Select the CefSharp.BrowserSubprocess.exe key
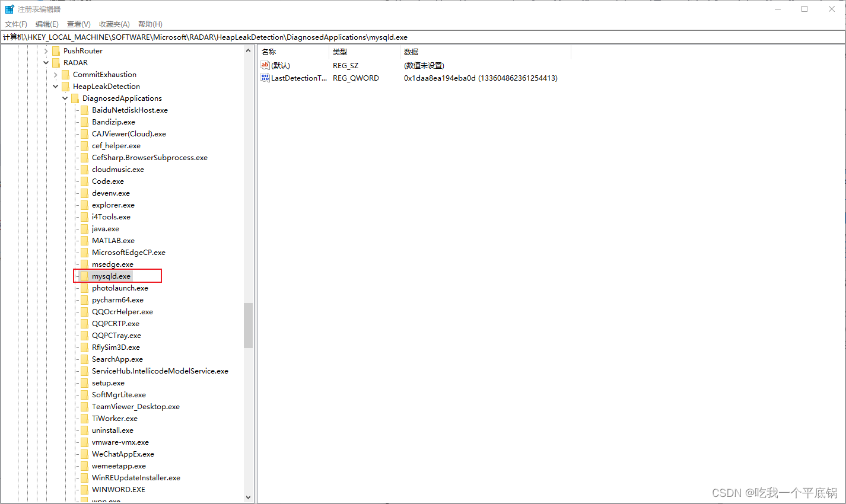The image size is (846, 504). pyautogui.click(x=150, y=158)
